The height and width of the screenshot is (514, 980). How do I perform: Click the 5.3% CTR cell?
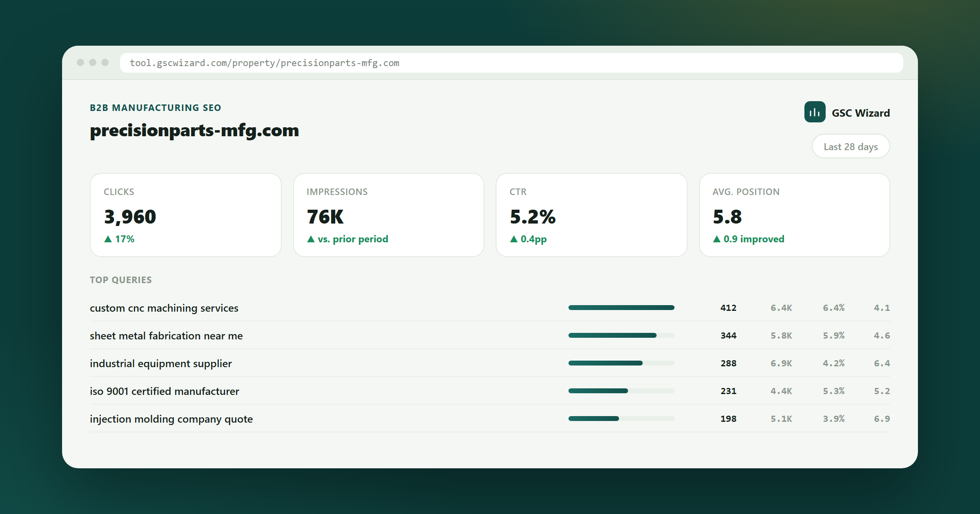pos(833,391)
